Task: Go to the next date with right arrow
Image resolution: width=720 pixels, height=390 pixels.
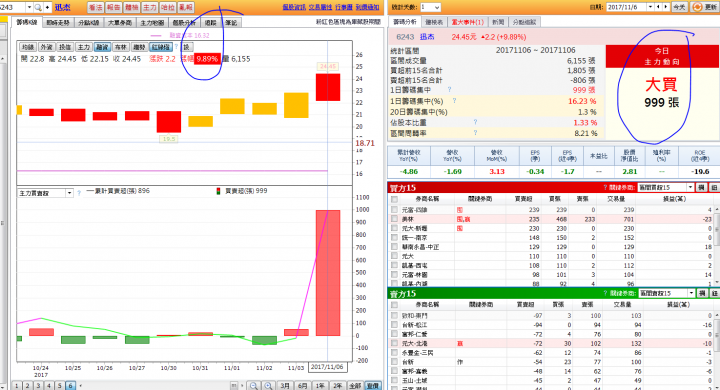Action: 666,7
